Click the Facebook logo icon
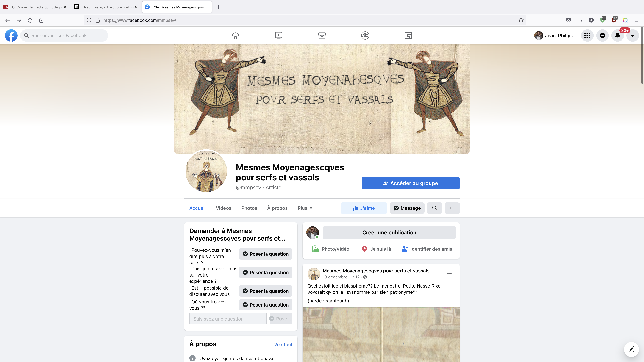The height and width of the screenshot is (362, 644). click(11, 36)
